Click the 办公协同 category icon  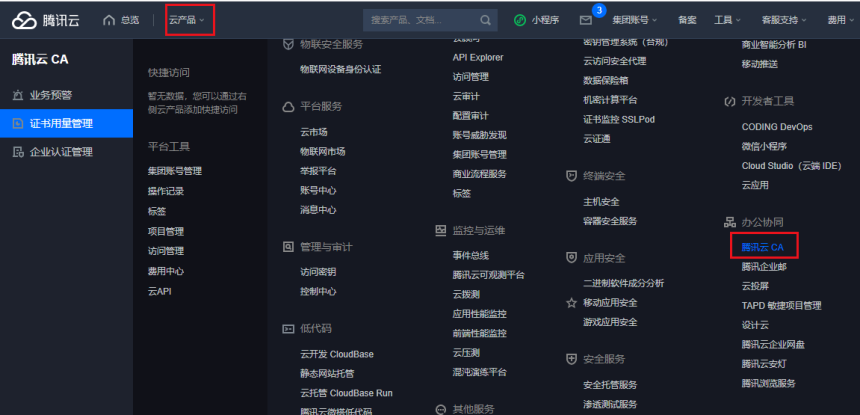tap(729, 222)
